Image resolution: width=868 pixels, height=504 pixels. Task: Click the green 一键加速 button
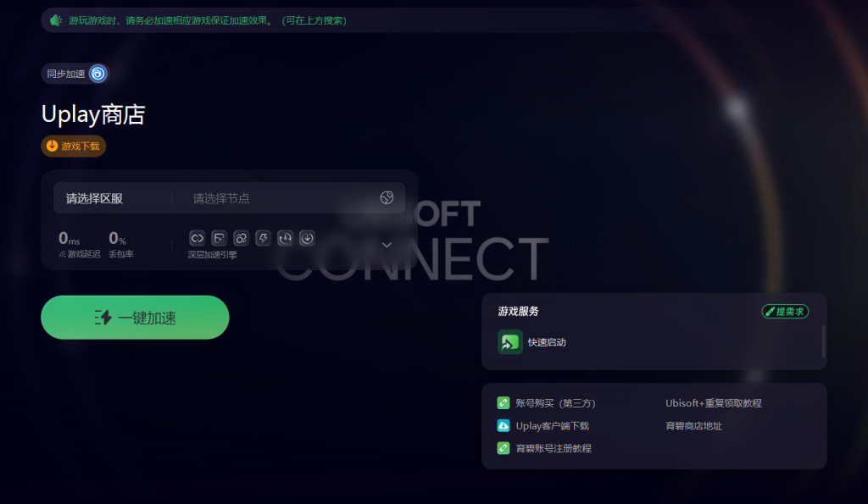(135, 317)
